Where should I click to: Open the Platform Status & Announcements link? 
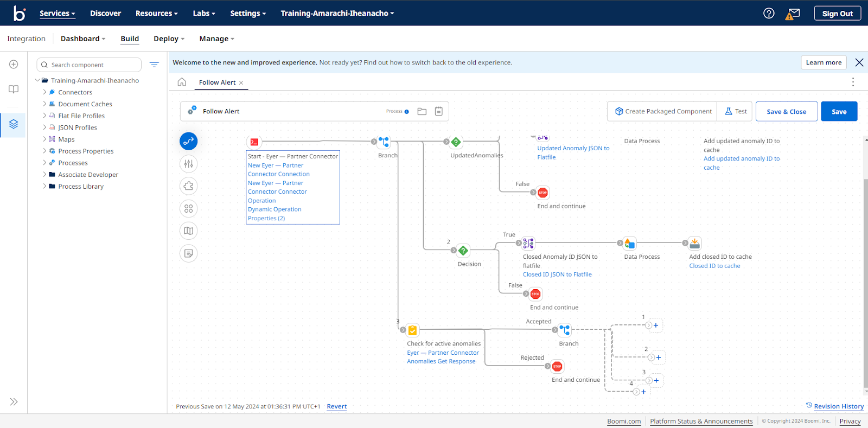pyautogui.click(x=701, y=421)
